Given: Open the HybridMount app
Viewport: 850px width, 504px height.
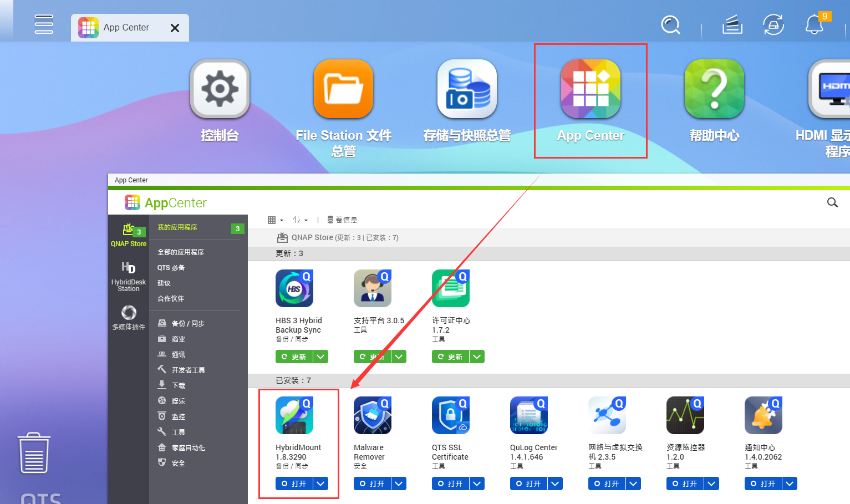Looking at the screenshot, I should coord(294,483).
